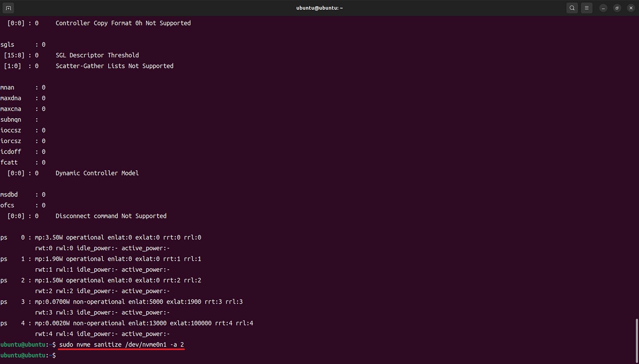Click the 'sudo nvme sanitize /dev/nvme0n1 -a 2' command

point(122,345)
